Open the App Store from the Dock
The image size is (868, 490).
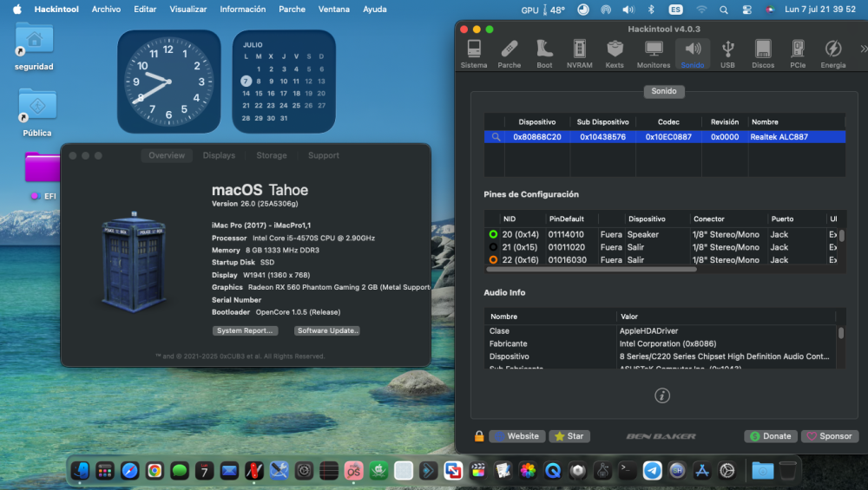coord(702,471)
